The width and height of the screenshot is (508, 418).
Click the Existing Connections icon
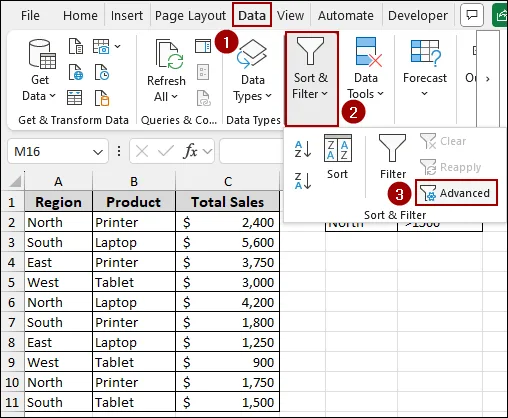coord(101,98)
